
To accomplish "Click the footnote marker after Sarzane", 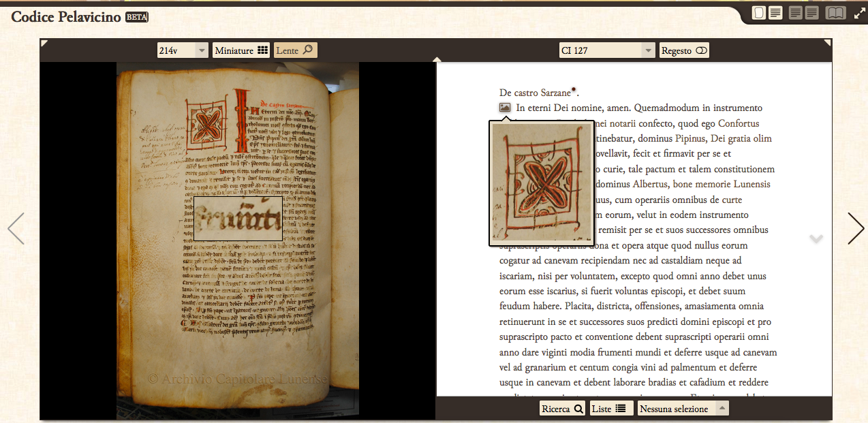I will click(x=574, y=89).
